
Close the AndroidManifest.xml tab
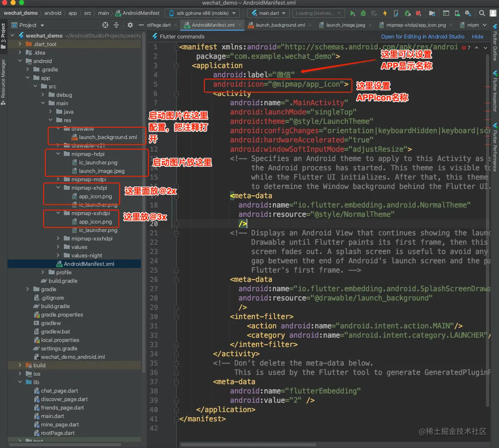coord(240,25)
